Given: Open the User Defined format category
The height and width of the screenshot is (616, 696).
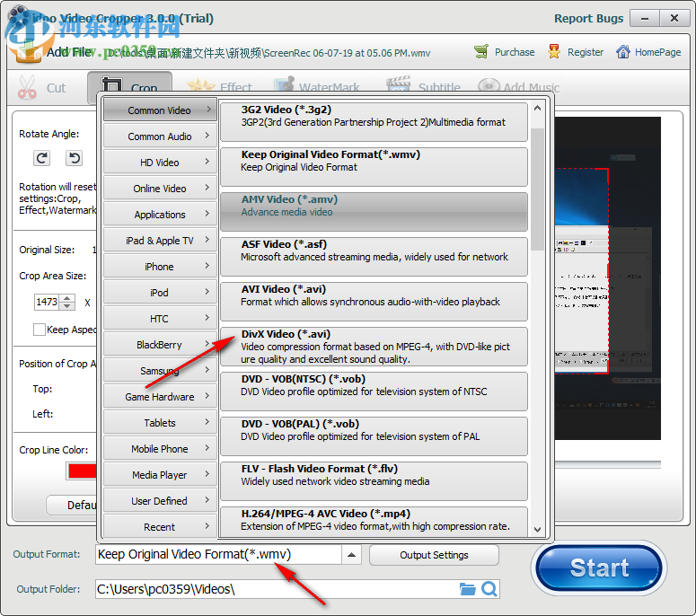Looking at the screenshot, I should (160, 501).
